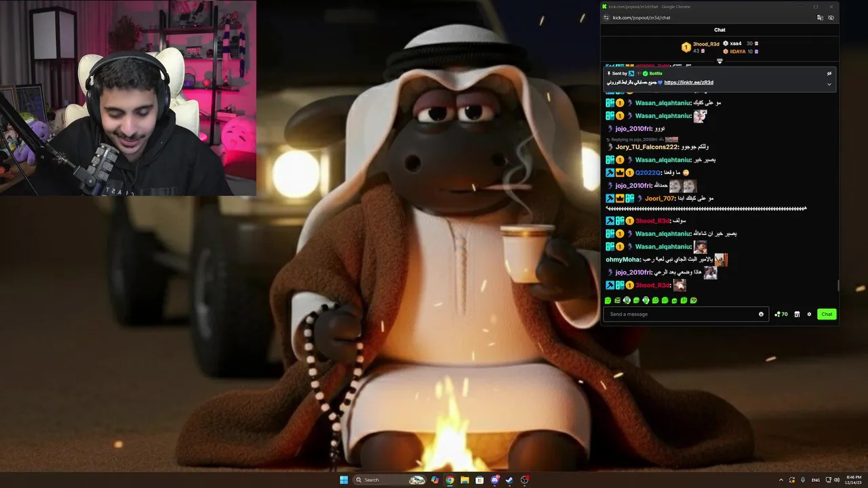
Task: Open OBS Studio from the taskbar
Action: (524, 480)
